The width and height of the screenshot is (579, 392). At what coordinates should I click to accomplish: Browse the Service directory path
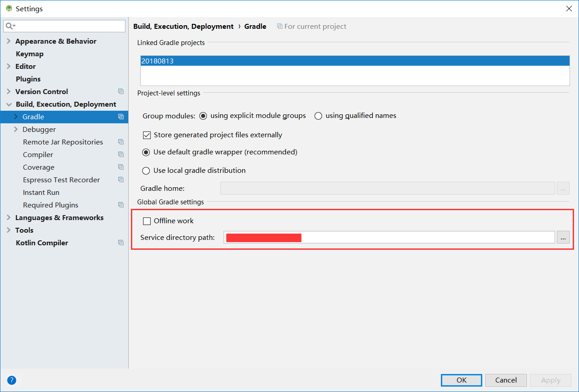pyautogui.click(x=563, y=237)
